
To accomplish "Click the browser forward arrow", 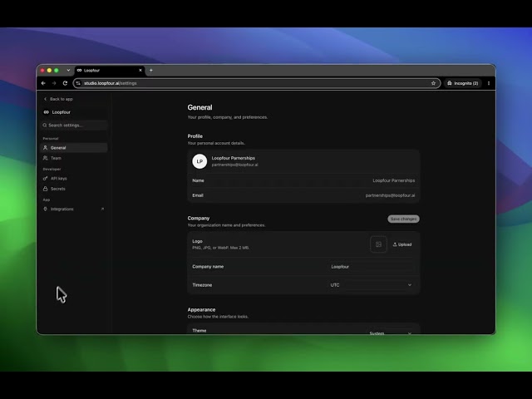I will [54, 83].
